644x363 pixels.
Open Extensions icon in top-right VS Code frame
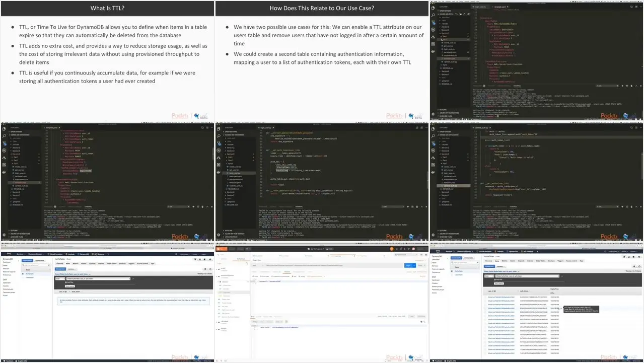433,44
